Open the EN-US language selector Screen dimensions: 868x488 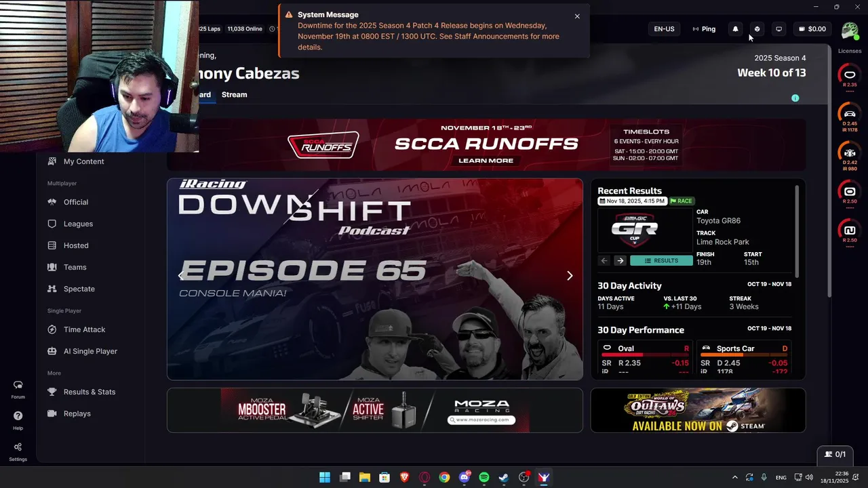(x=664, y=29)
